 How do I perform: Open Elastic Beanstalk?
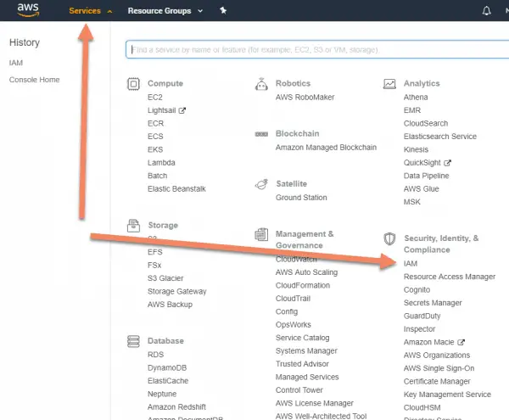coord(176,188)
